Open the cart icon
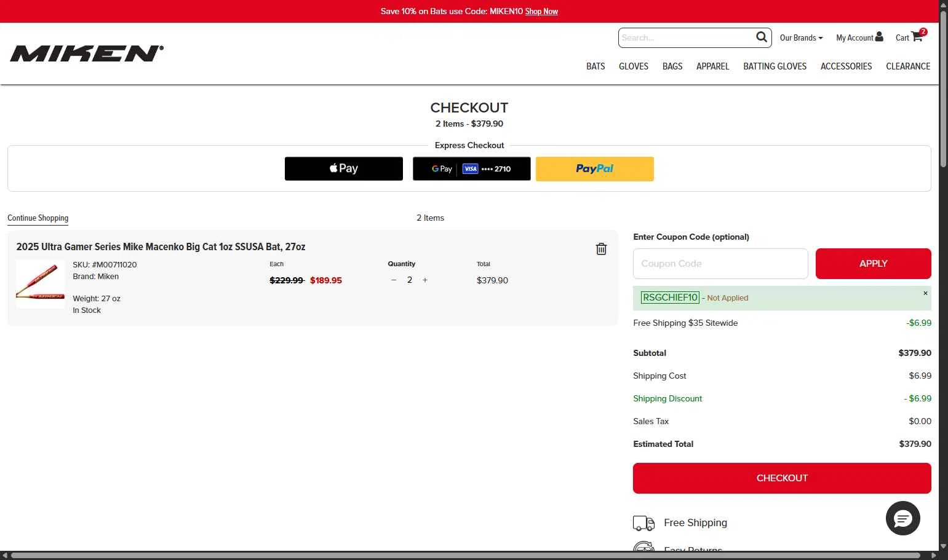This screenshot has height=560, width=948. pos(917,36)
